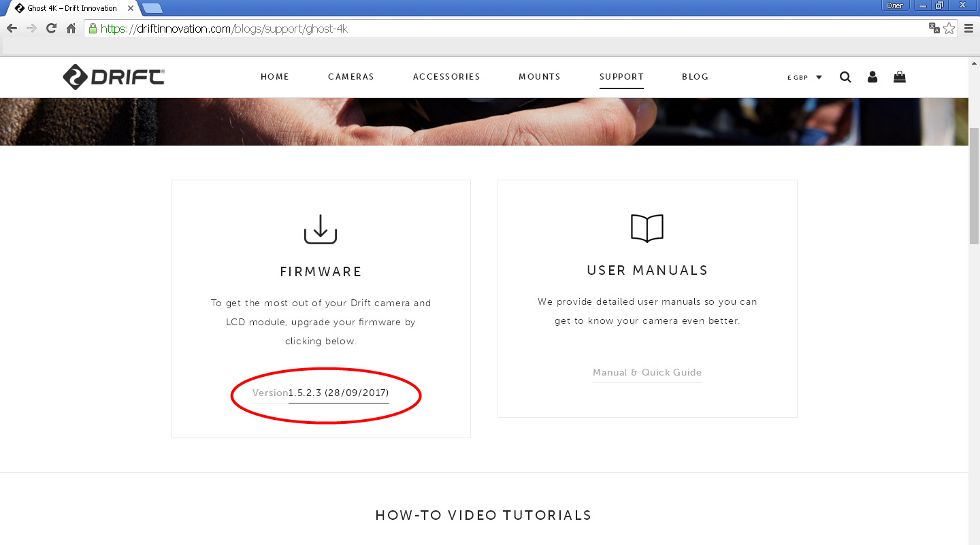Open the ACCESSORIES menu item

[x=446, y=77]
